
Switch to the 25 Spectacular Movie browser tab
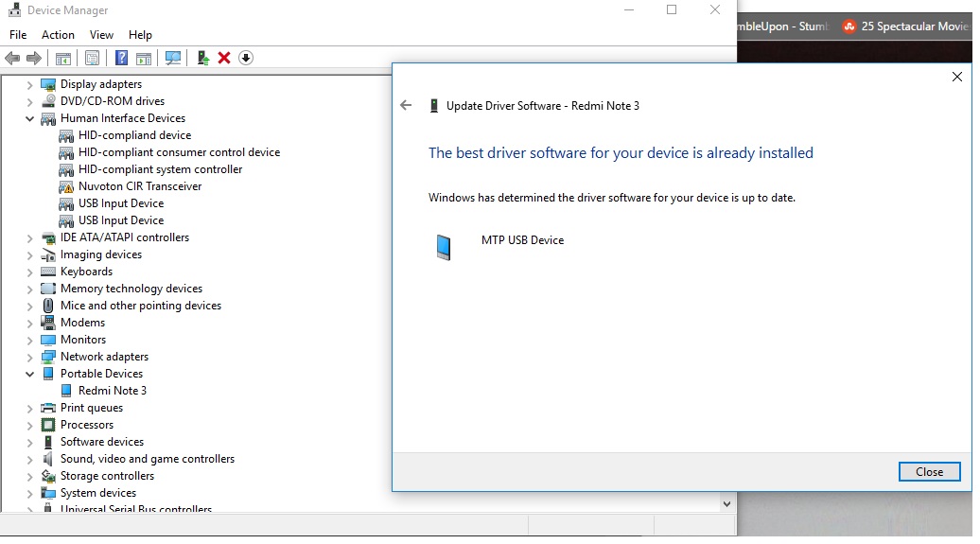908,26
